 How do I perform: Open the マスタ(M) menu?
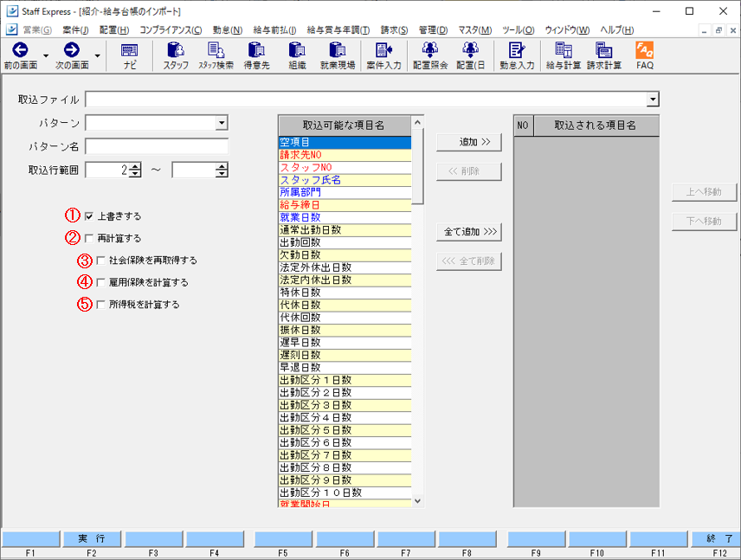[475, 30]
